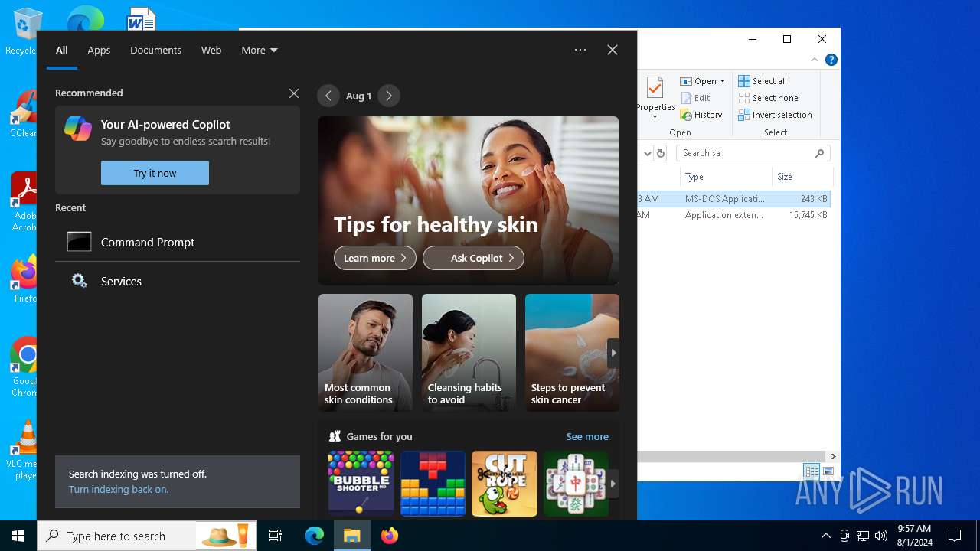Switch to details view icon
This screenshot has width=980, height=551.
point(812,471)
